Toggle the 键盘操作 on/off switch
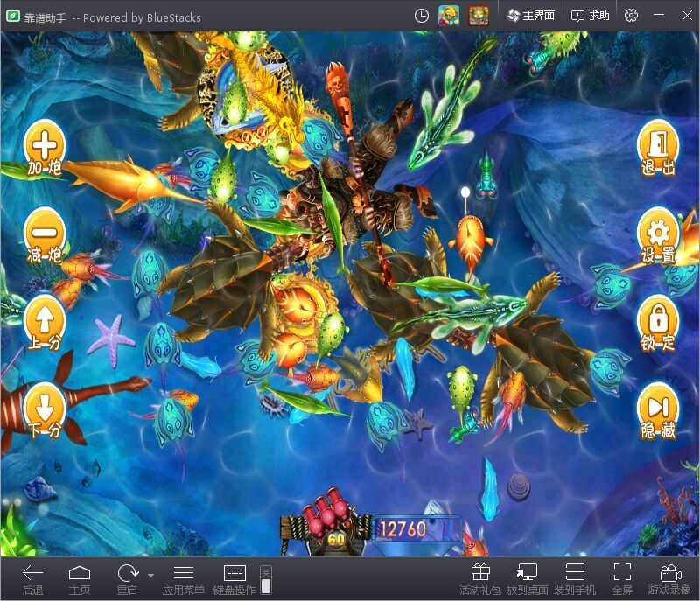 [x=266, y=579]
